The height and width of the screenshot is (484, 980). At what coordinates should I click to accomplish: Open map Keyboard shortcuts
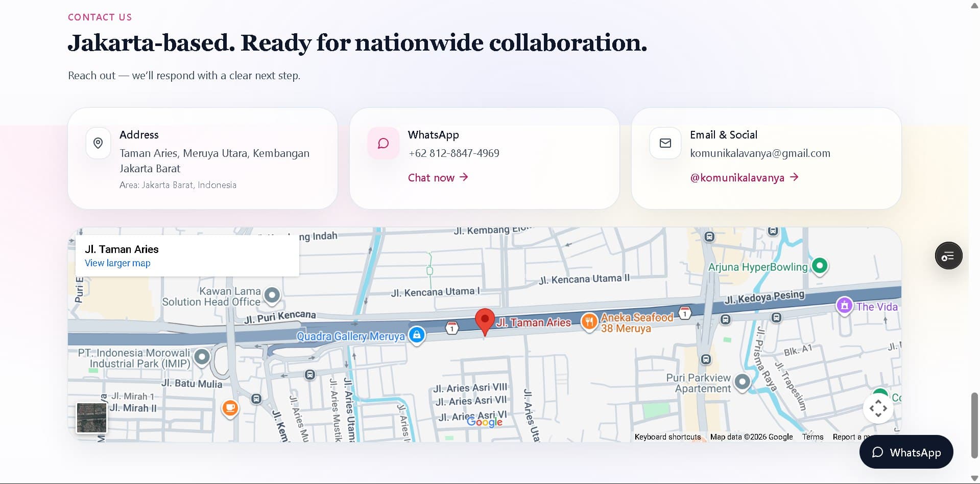(667, 437)
